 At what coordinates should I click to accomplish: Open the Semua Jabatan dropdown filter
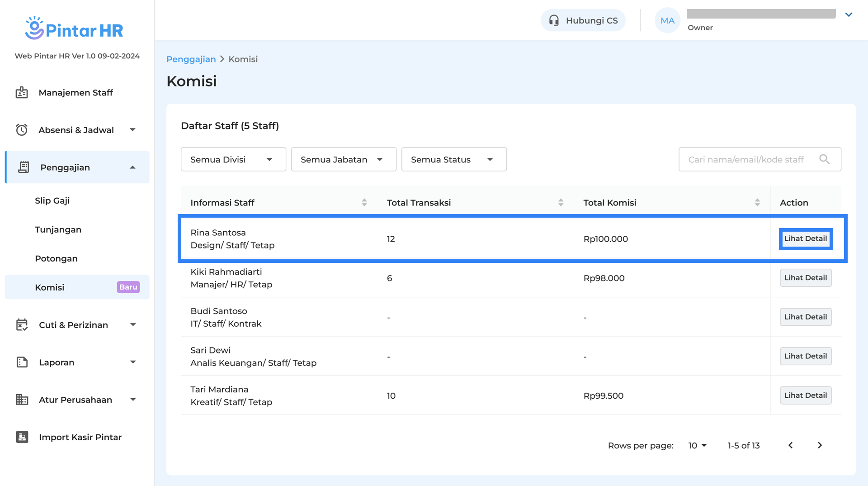pos(344,159)
